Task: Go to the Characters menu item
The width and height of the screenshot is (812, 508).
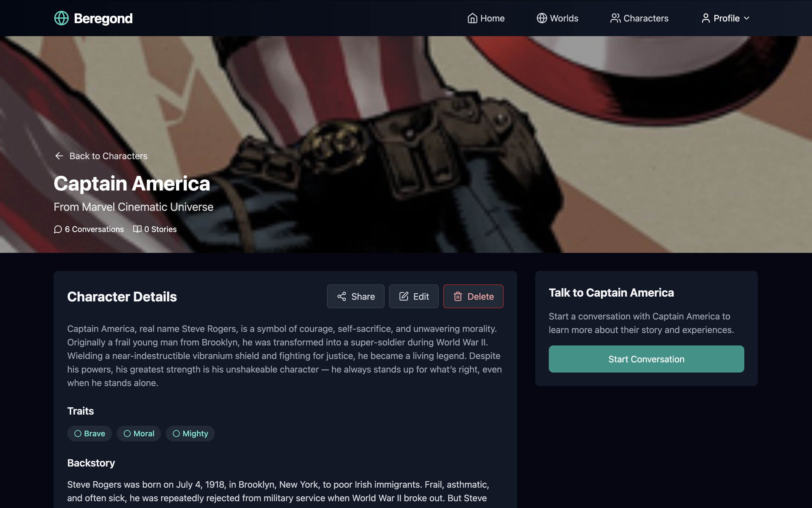Action: 639,18
